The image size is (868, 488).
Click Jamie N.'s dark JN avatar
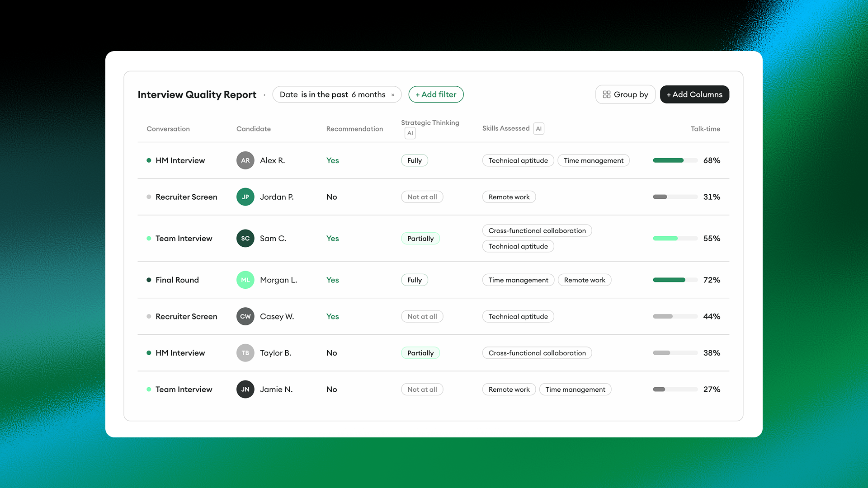point(245,389)
